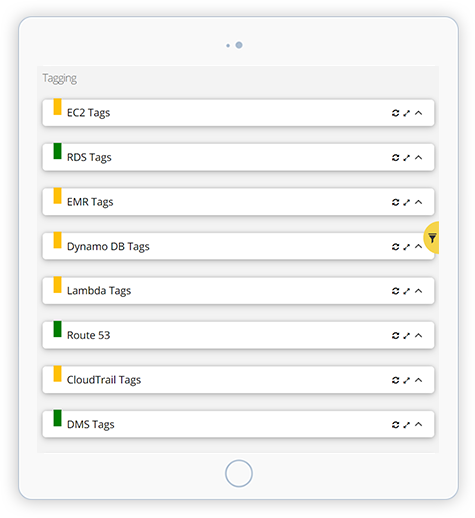Collapse the DMS Tags panel

(x=418, y=425)
